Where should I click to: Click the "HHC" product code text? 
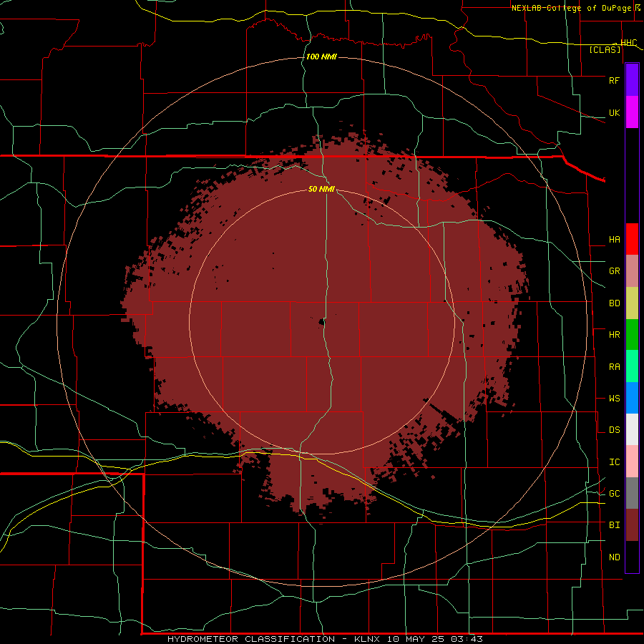pyautogui.click(x=628, y=43)
